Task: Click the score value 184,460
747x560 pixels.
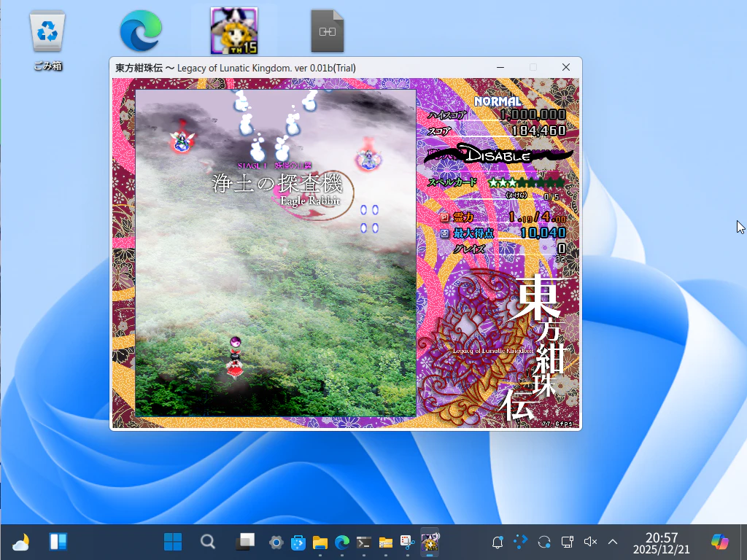Action: tap(539, 131)
